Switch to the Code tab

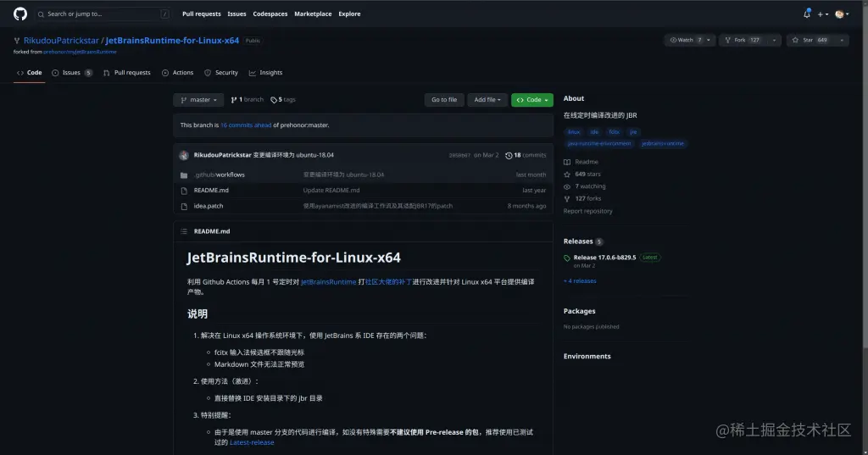(30, 73)
